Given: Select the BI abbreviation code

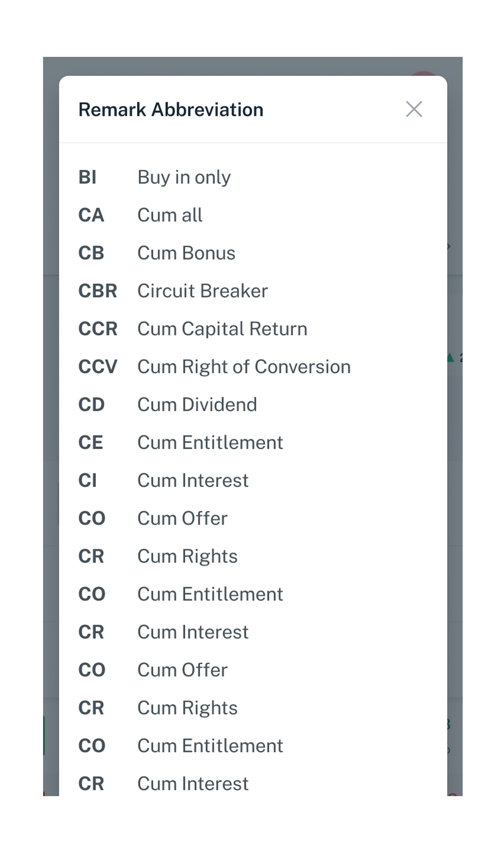Looking at the screenshot, I should pyautogui.click(x=87, y=177).
